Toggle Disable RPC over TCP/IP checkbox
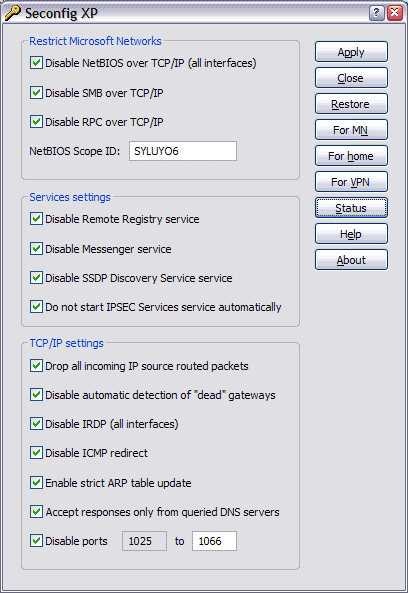408x593 pixels. tap(36, 122)
